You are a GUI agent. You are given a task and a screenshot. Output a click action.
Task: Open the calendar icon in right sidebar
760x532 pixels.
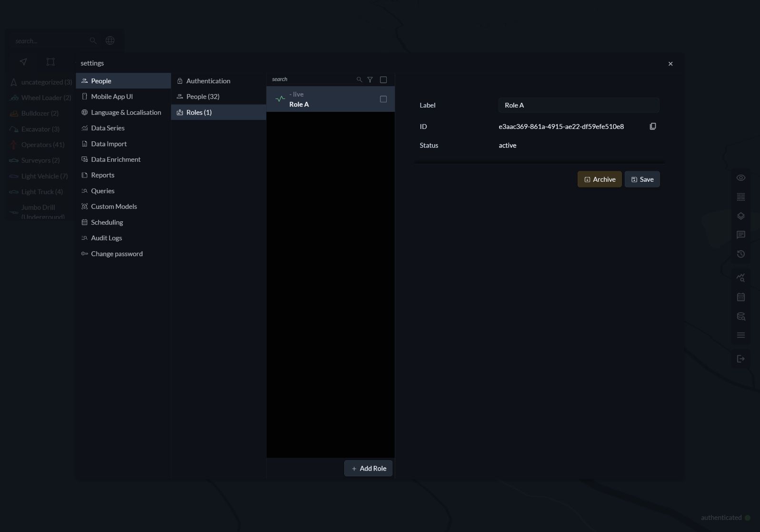[x=741, y=297]
